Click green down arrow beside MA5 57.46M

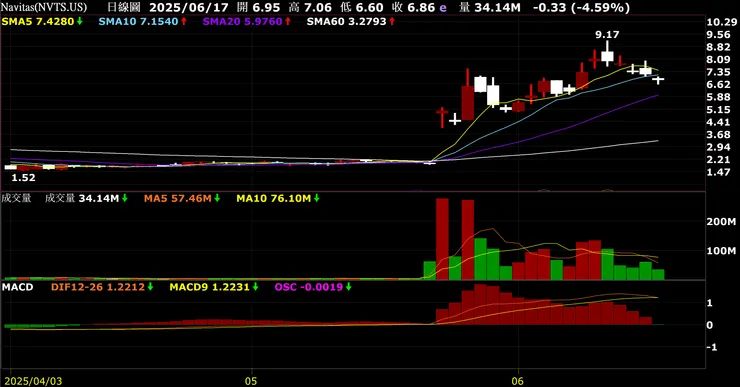point(217,198)
